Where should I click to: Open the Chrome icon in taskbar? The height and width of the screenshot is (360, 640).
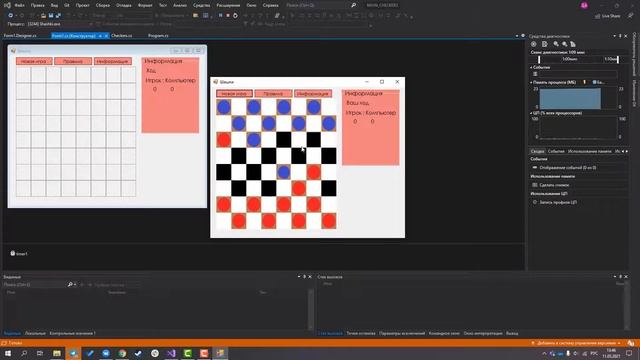tap(122, 353)
